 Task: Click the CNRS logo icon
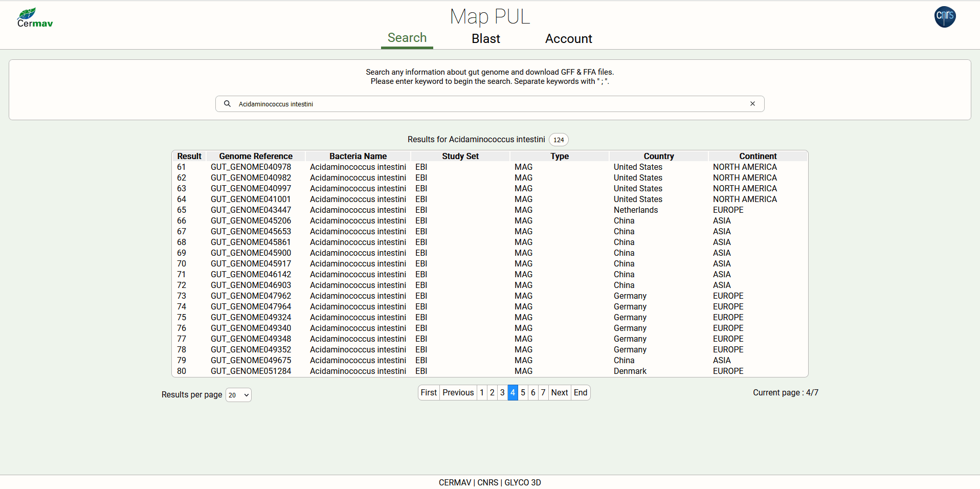[944, 17]
